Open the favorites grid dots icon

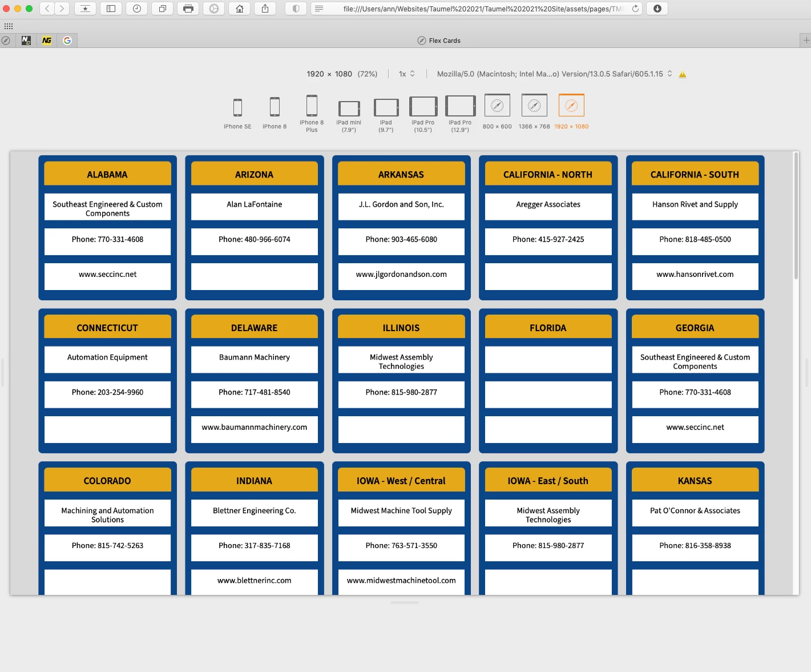(x=9, y=26)
